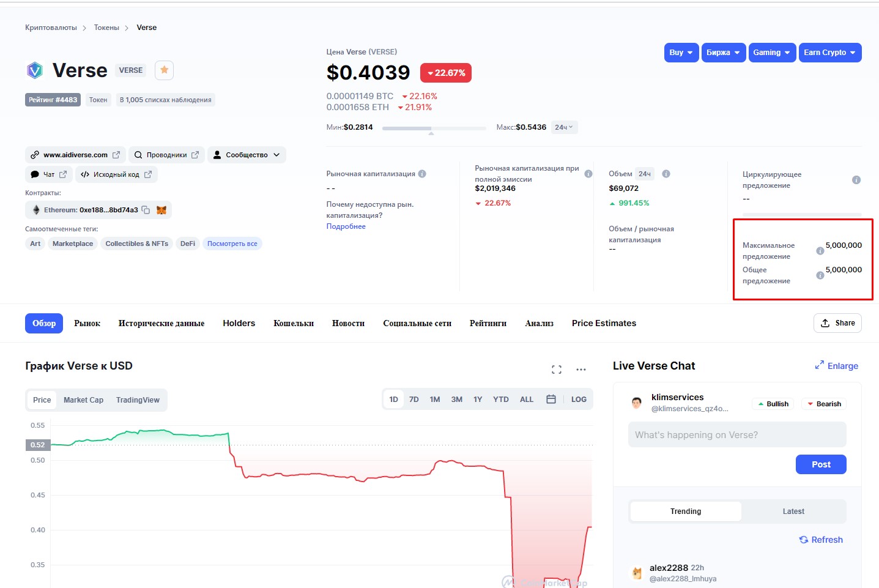This screenshot has width=879, height=588.
Task: Switch chat to Latest tab
Action: tap(793, 512)
